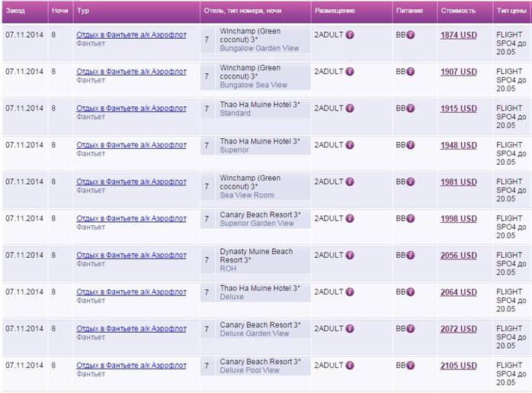Screen dimensions: 532x393
Task: Open the 1981 USD price link
Action: pos(458,182)
